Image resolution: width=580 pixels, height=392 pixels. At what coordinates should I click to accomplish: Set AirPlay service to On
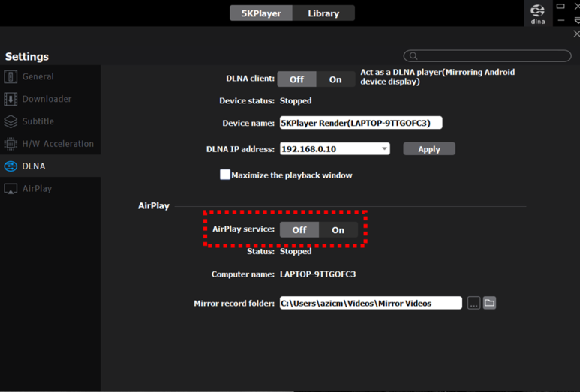pyautogui.click(x=338, y=230)
